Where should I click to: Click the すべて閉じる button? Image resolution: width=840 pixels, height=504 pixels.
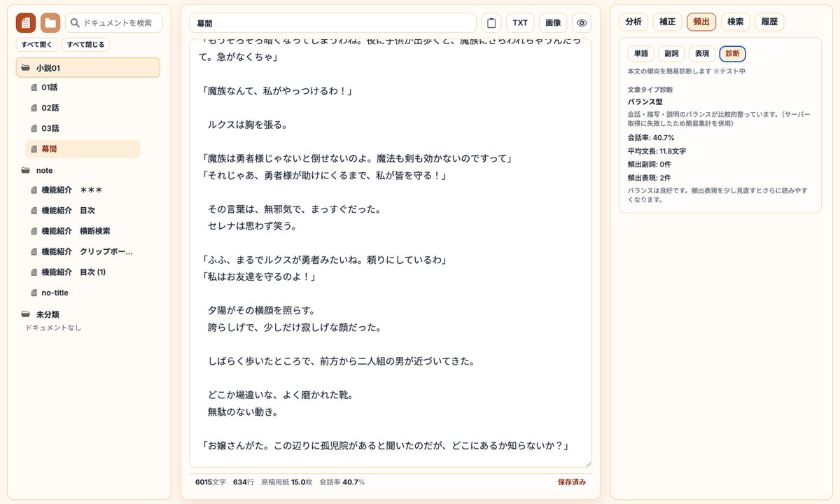coord(85,45)
